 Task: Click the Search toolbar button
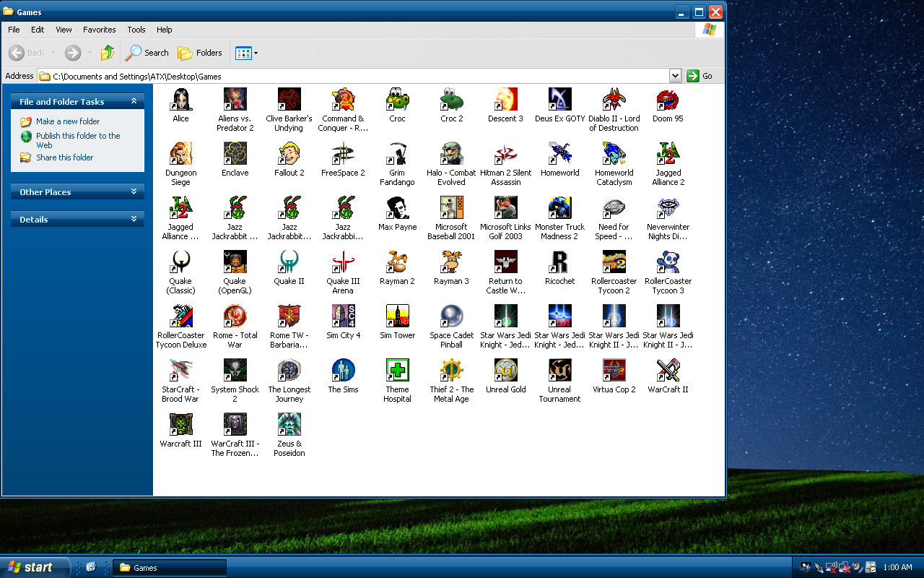tap(147, 53)
